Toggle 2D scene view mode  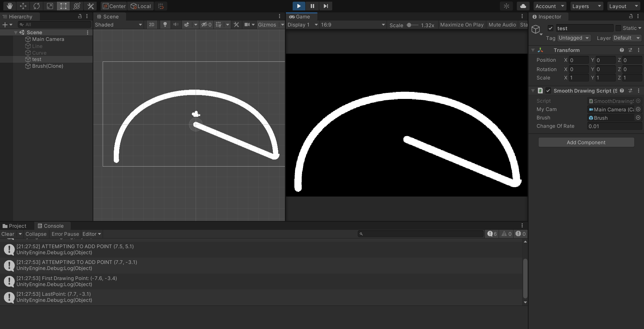point(152,24)
